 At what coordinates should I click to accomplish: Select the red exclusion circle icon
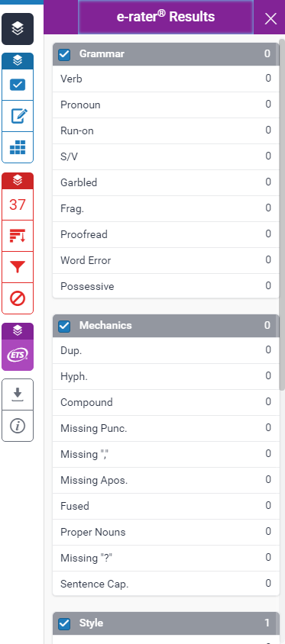click(18, 298)
